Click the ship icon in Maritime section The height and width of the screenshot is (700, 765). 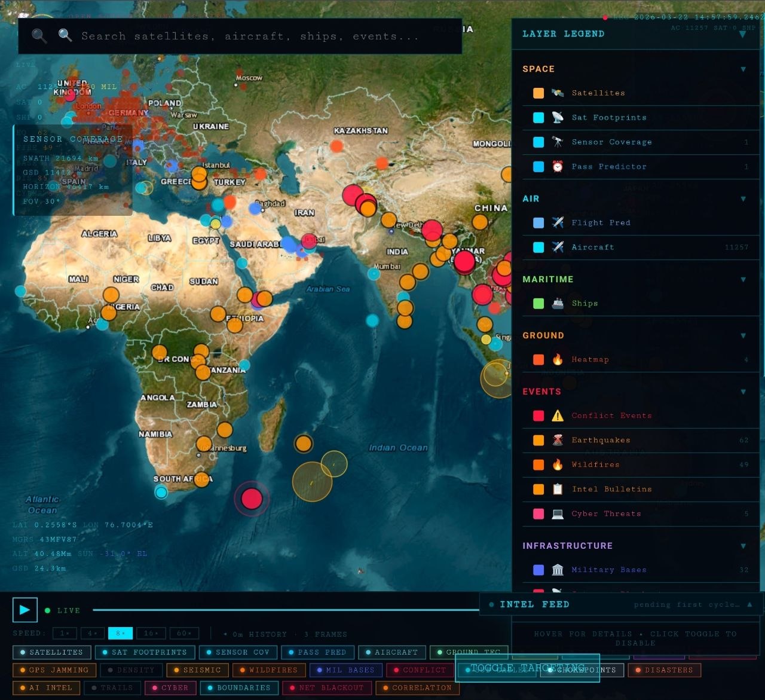[x=557, y=303]
